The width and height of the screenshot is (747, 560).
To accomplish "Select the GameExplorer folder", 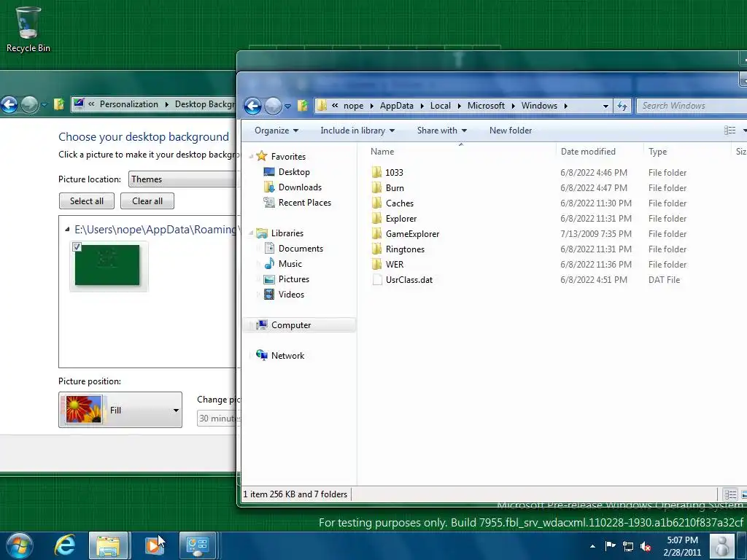I will click(x=412, y=234).
